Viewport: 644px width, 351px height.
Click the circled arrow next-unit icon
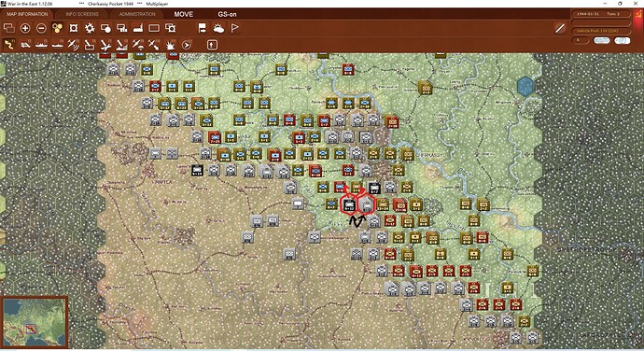[186, 45]
